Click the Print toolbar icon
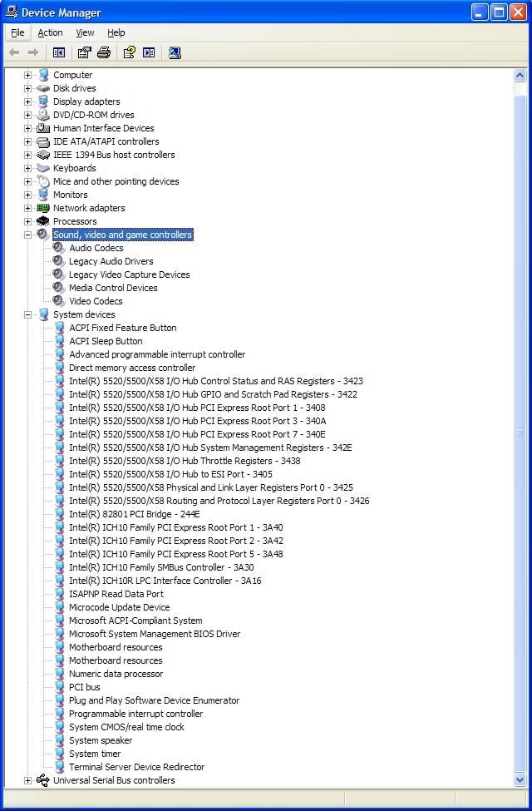532x811 pixels. click(104, 52)
